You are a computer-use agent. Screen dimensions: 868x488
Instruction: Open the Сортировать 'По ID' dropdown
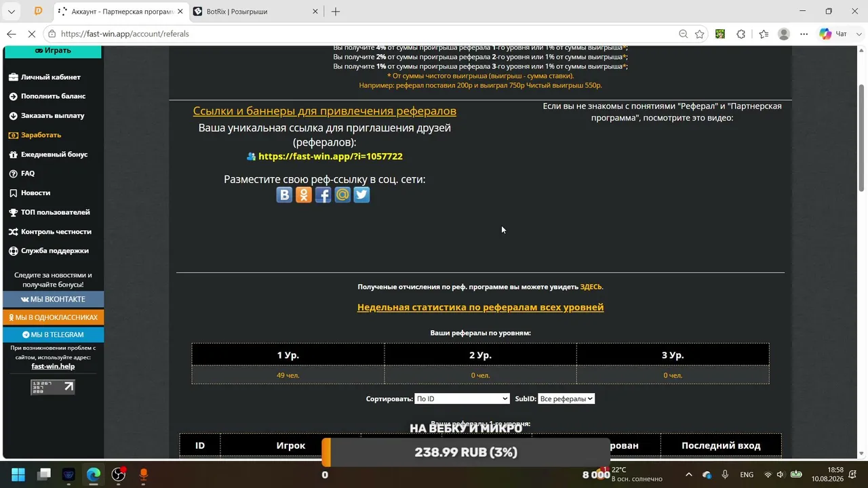(462, 399)
